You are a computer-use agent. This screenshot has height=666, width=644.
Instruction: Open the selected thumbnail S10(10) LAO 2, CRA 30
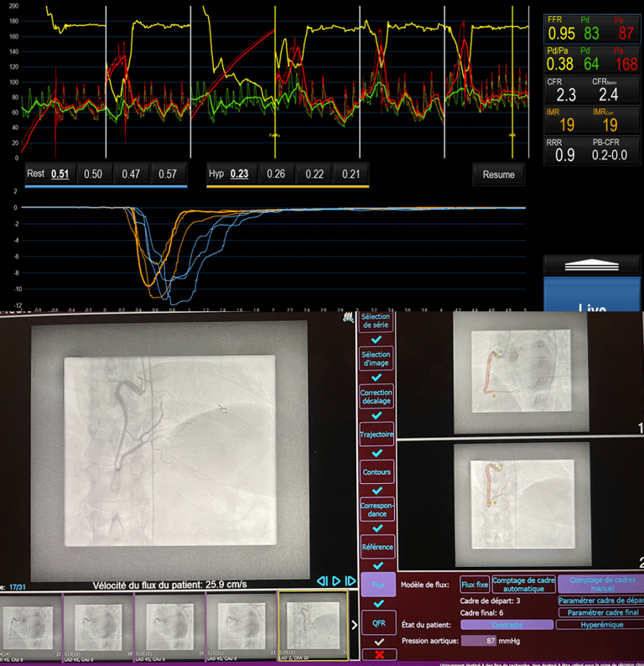coord(314,626)
